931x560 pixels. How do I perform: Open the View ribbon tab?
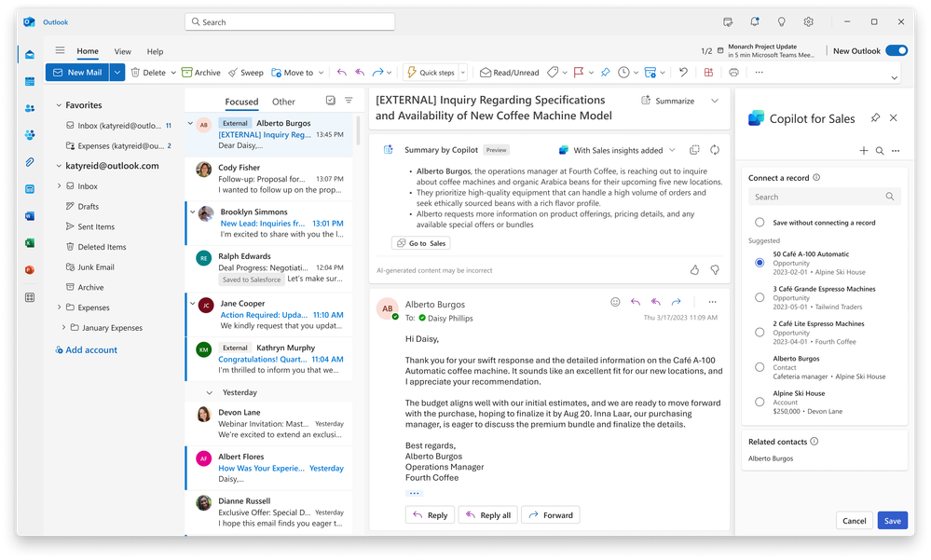click(x=122, y=51)
